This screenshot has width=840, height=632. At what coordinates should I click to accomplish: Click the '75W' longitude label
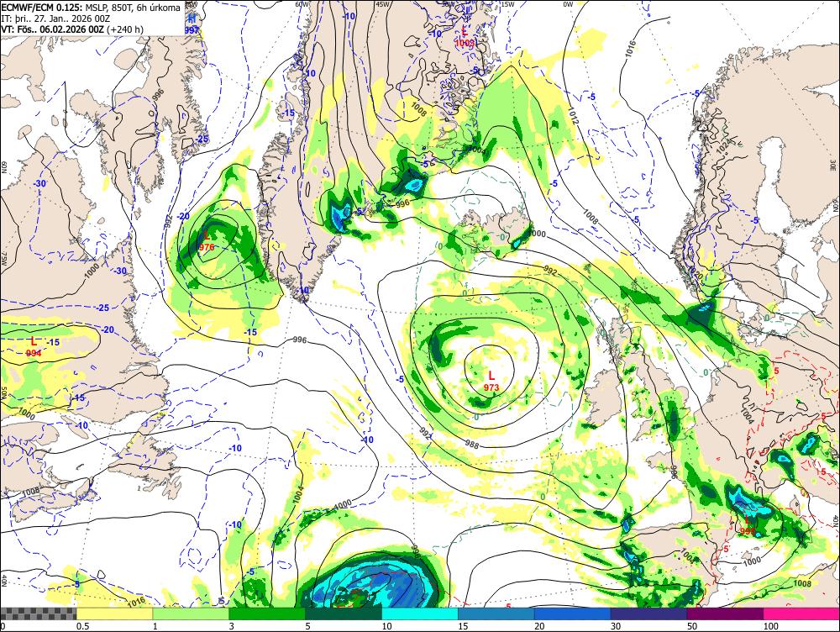(3, 260)
